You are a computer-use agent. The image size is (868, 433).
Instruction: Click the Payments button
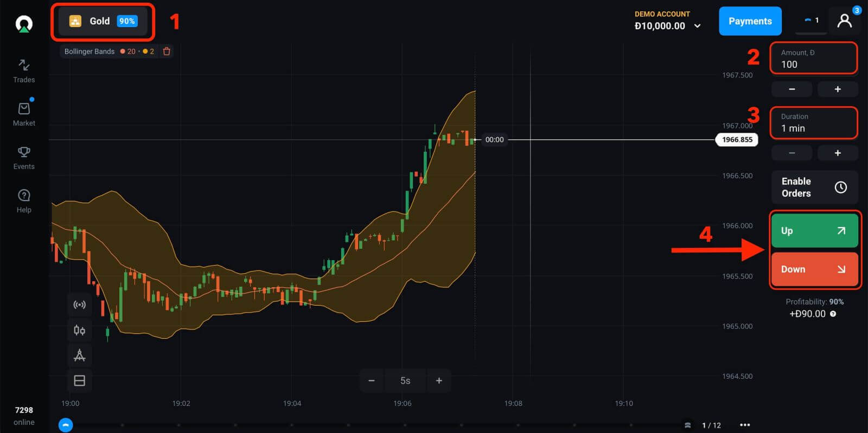pos(750,21)
